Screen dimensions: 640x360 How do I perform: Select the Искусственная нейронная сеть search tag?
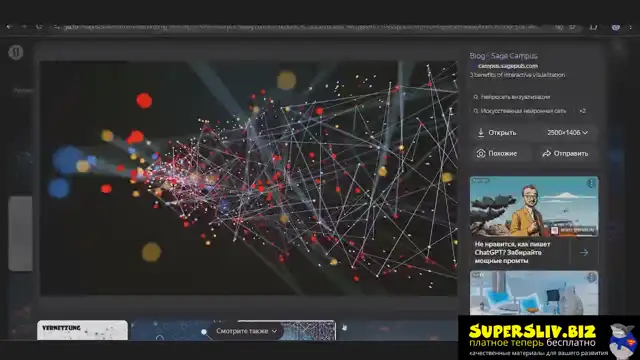(x=520, y=111)
